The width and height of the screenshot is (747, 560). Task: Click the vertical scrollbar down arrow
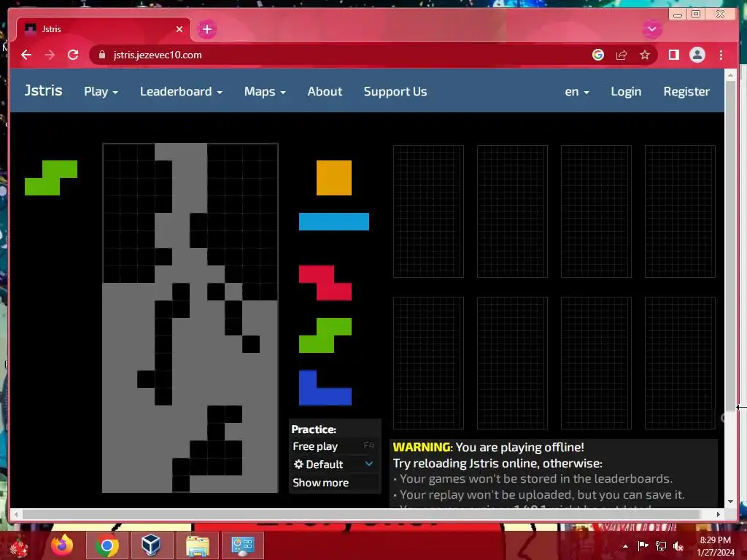pyautogui.click(x=730, y=502)
